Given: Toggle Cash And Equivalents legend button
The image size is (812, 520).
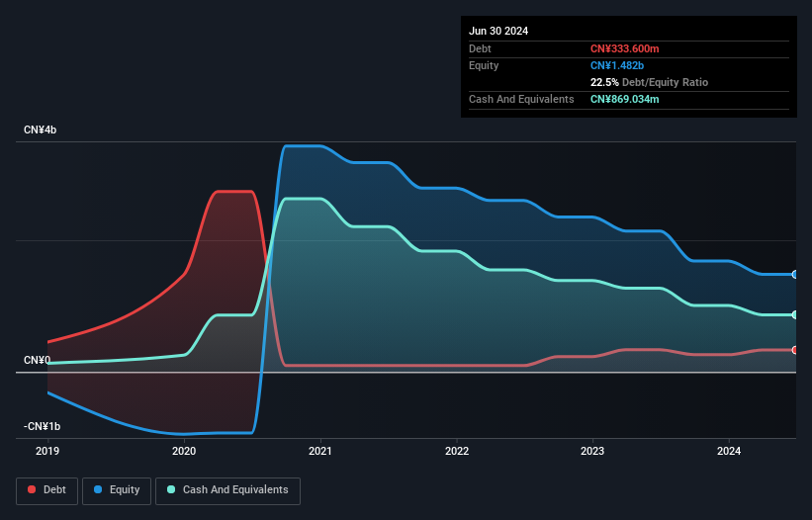Looking at the screenshot, I should [x=227, y=490].
